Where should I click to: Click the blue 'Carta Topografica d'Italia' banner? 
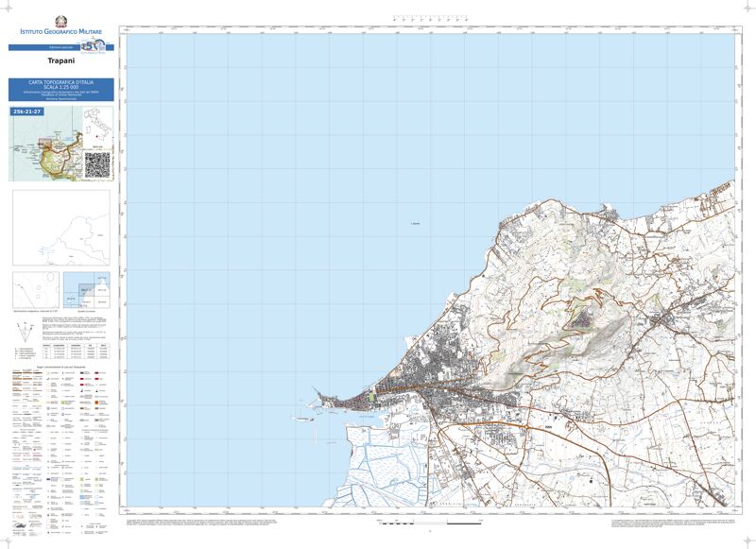click(x=60, y=90)
